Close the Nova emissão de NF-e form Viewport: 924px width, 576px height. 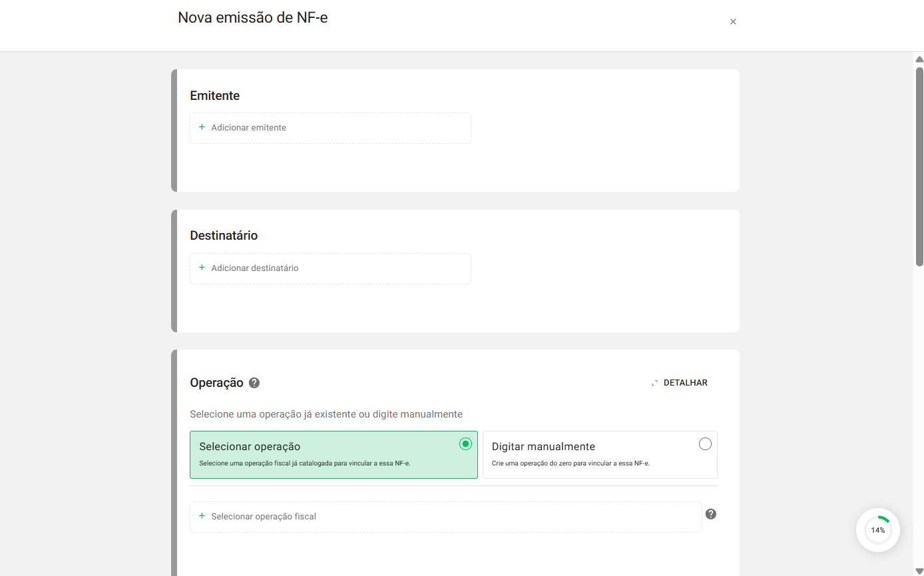(733, 22)
